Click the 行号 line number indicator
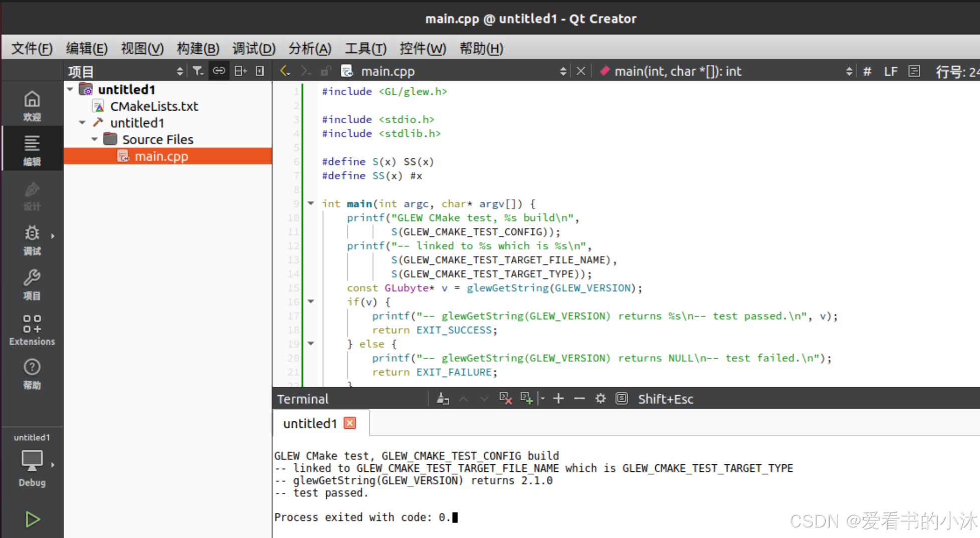Viewport: 980px width, 538px height. pos(957,72)
